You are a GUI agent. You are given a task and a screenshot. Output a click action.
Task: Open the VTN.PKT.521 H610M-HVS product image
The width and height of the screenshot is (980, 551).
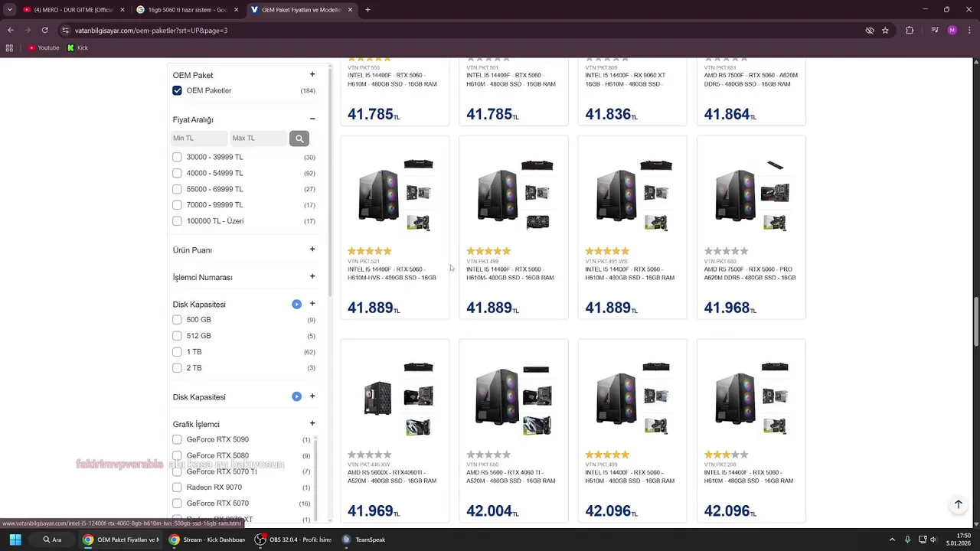point(395,194)
